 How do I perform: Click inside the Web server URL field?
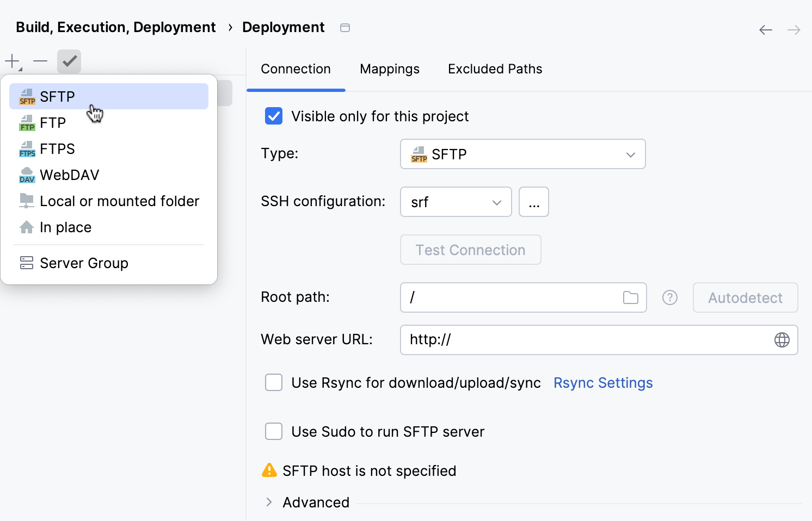pyautogui.click(x=544, y=339)
